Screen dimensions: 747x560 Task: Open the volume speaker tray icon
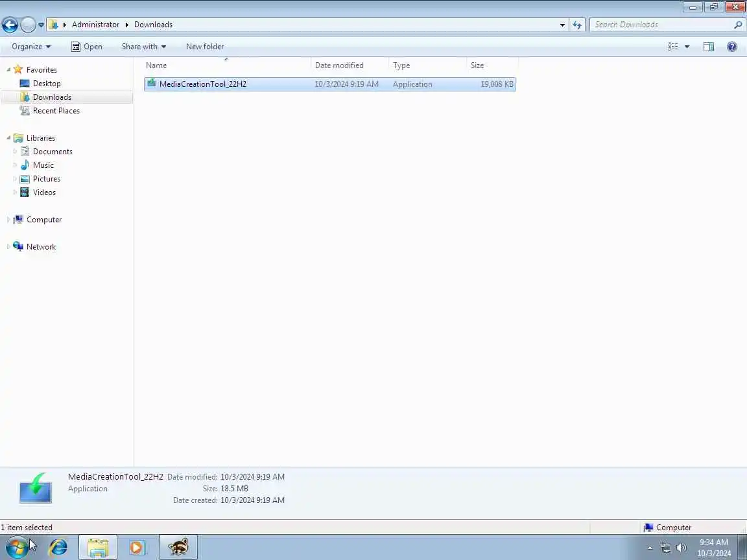point(682,548)
